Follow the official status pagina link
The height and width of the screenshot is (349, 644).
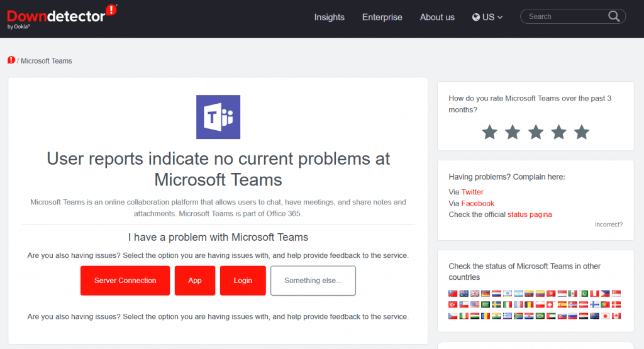(530, 214)
